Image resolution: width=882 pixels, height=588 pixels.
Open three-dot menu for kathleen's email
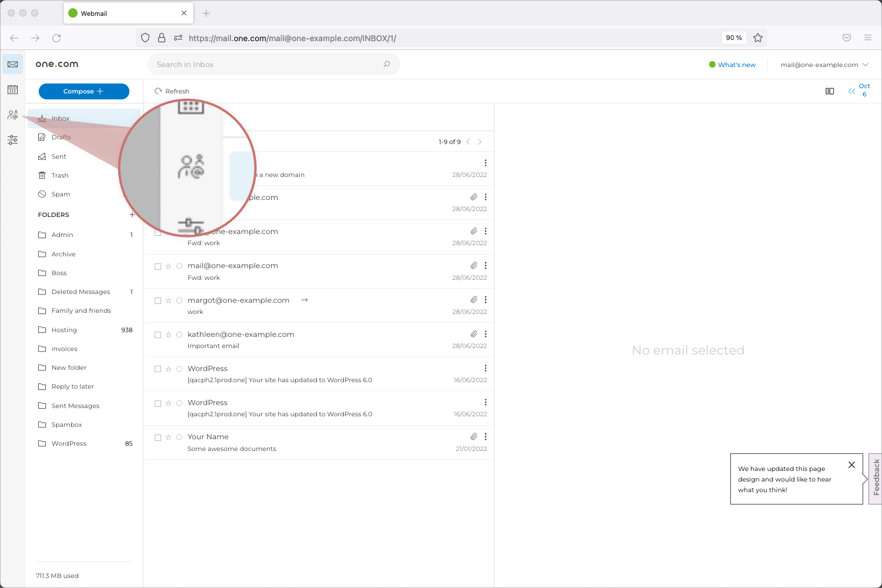pos(485,334)
